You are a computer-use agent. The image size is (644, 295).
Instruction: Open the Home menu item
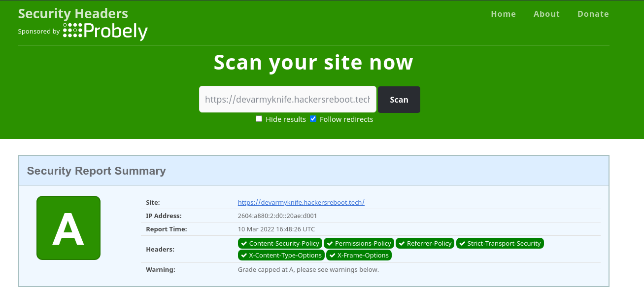[x=503, y=14]
